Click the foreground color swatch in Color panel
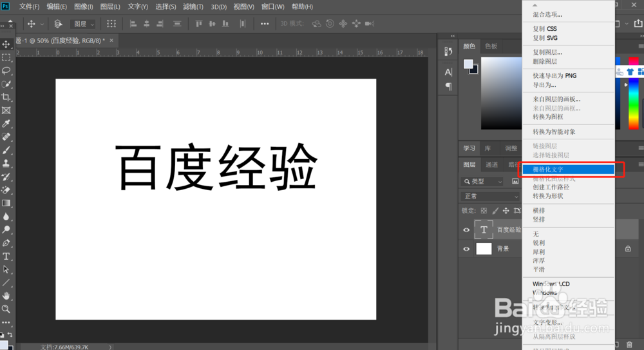The width and height of the screenshot is (644, 350). [x=468, y=64]
